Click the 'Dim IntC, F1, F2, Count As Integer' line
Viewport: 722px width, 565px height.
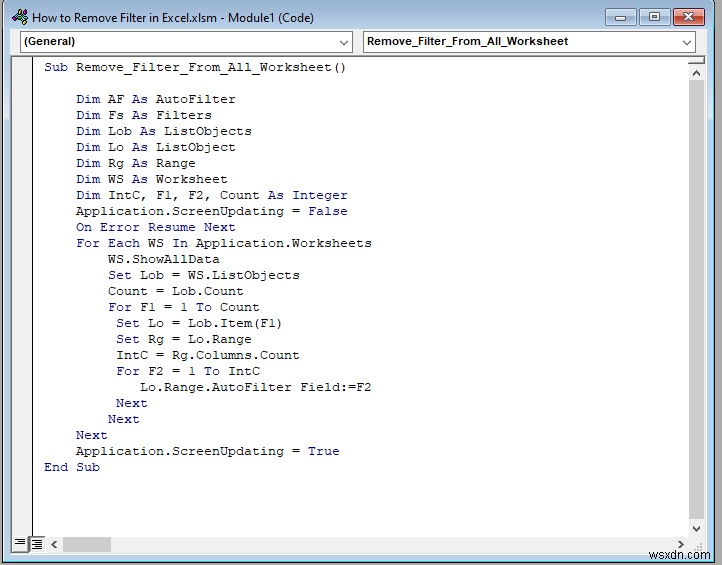[x=212, y=195]
